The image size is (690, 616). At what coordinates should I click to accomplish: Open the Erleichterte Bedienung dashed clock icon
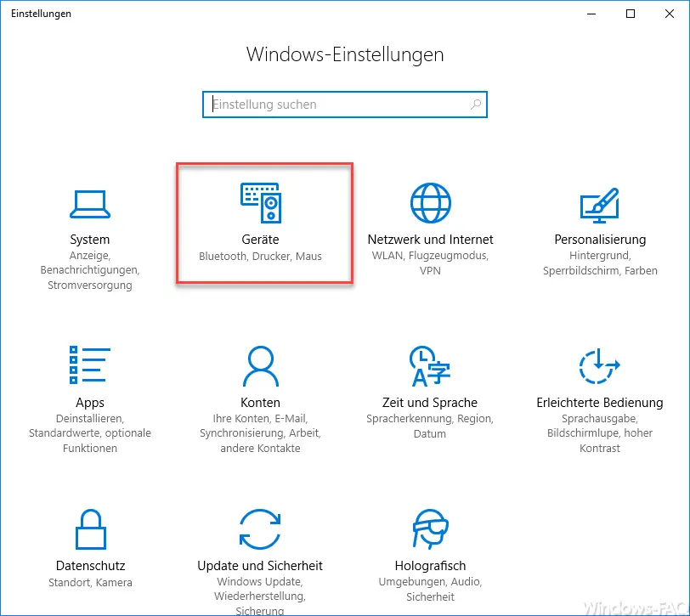599,366
